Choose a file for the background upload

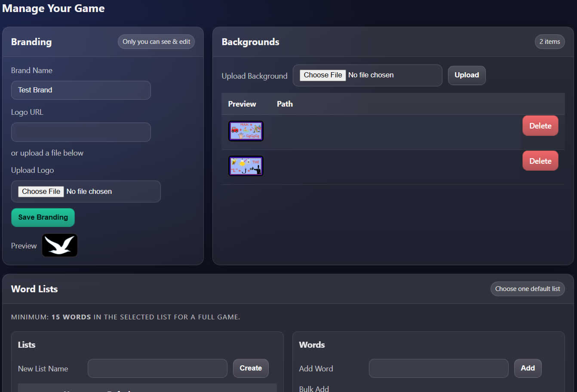click(322, 75)
